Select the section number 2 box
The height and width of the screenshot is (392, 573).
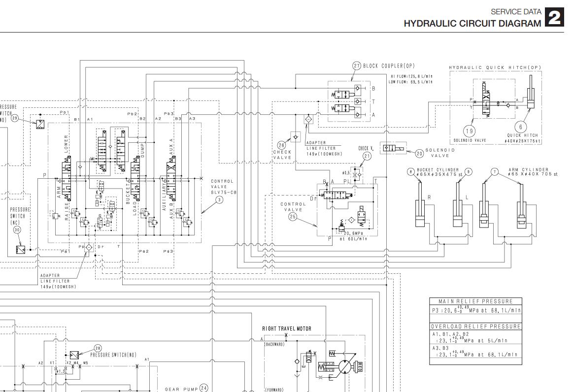pos(554,17)
